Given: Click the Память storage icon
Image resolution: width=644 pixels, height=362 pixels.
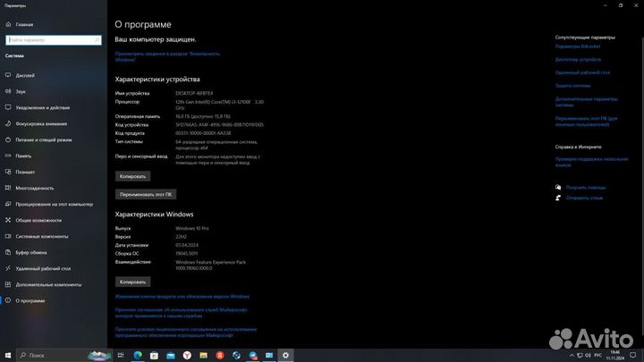Looking at the screenshot, I should tap(8, 156).
